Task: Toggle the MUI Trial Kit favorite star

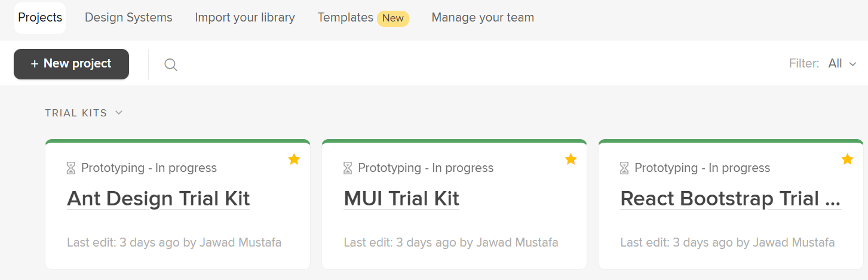Action: pos(571,159)
